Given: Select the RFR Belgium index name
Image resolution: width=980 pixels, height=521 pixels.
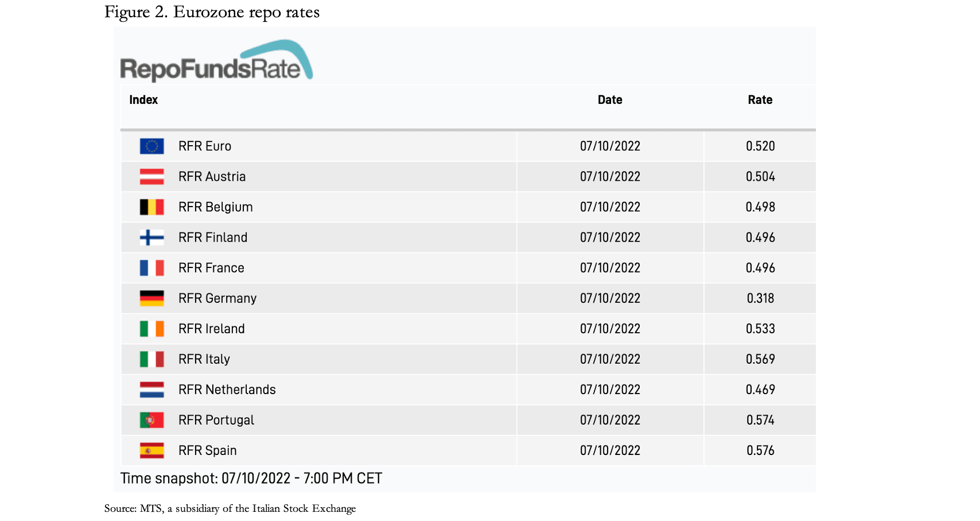Looking at the screenshot, I should (216, 207).
